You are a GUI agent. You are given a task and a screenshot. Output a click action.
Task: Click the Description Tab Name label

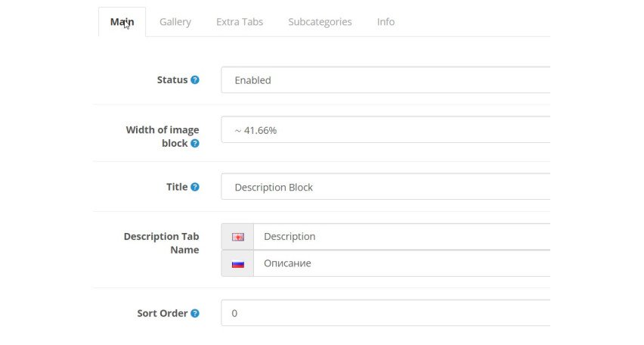point(162,243)
